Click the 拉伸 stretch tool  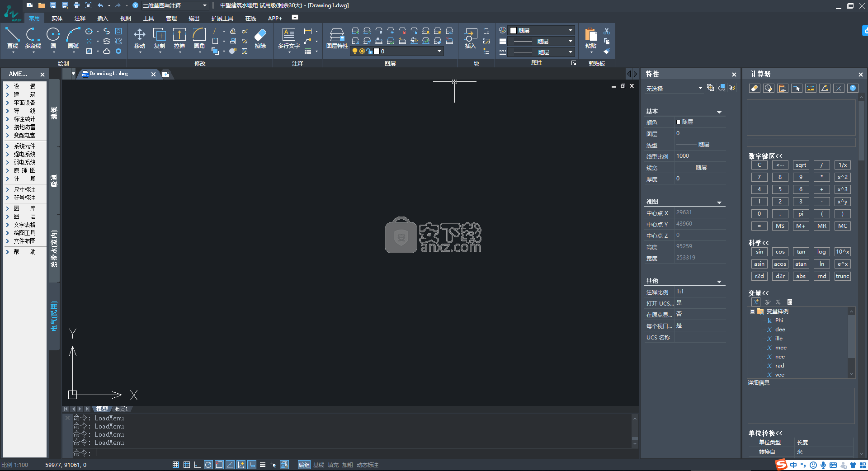(x=179, y=38)
